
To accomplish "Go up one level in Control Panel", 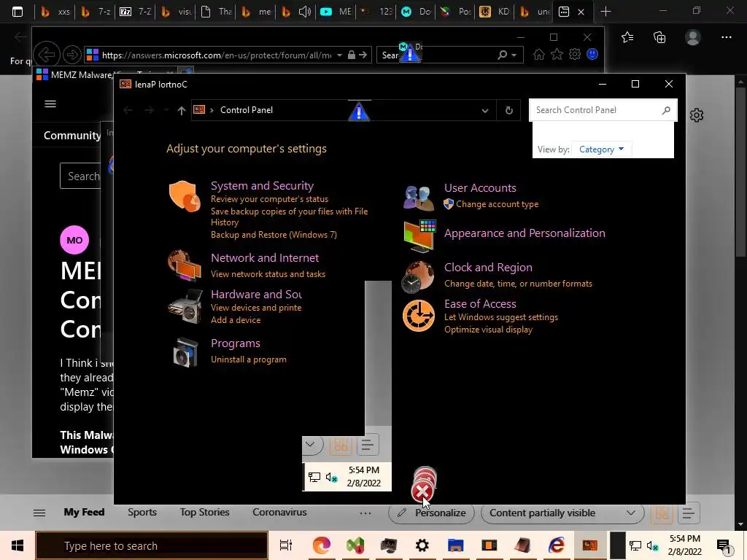I will point(181,111).
